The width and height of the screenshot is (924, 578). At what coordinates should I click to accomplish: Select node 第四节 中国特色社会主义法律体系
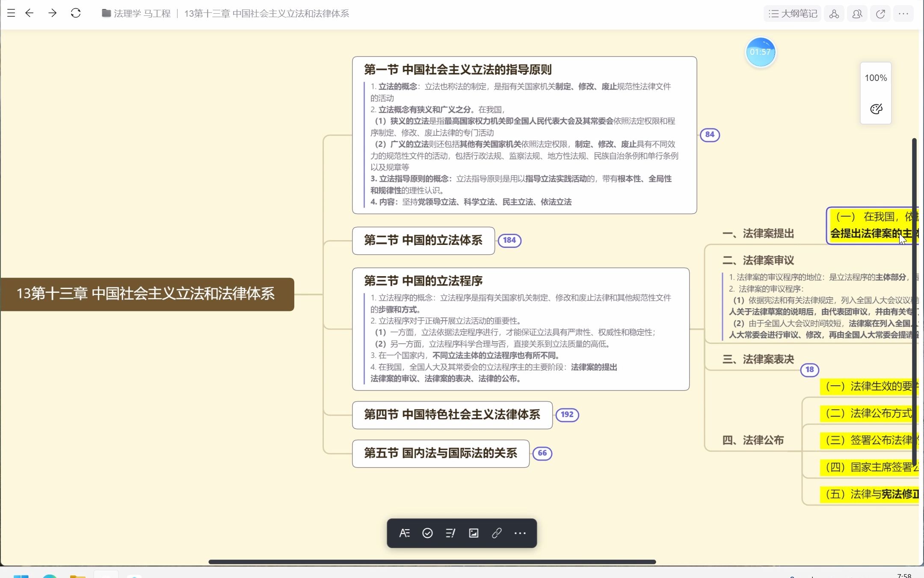tap(452, 415)
